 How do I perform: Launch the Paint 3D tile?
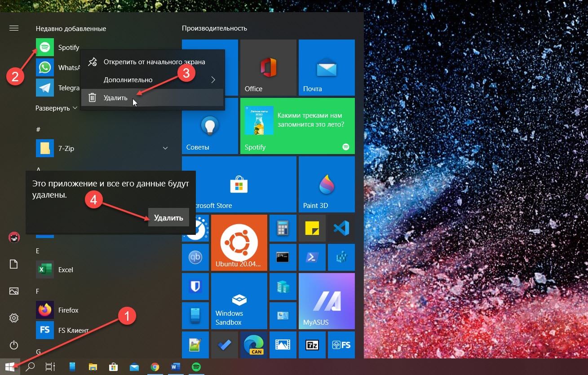tap(327, 184)
